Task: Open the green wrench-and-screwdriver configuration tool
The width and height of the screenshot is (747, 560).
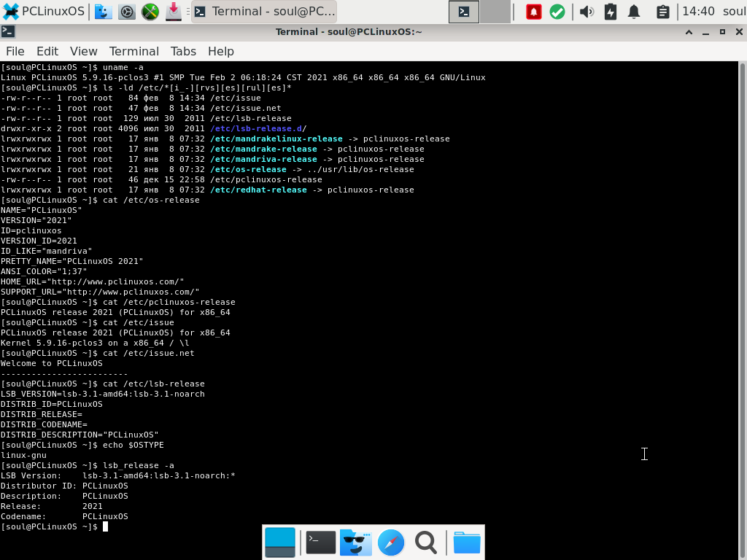Action: [x=150, y=12]
